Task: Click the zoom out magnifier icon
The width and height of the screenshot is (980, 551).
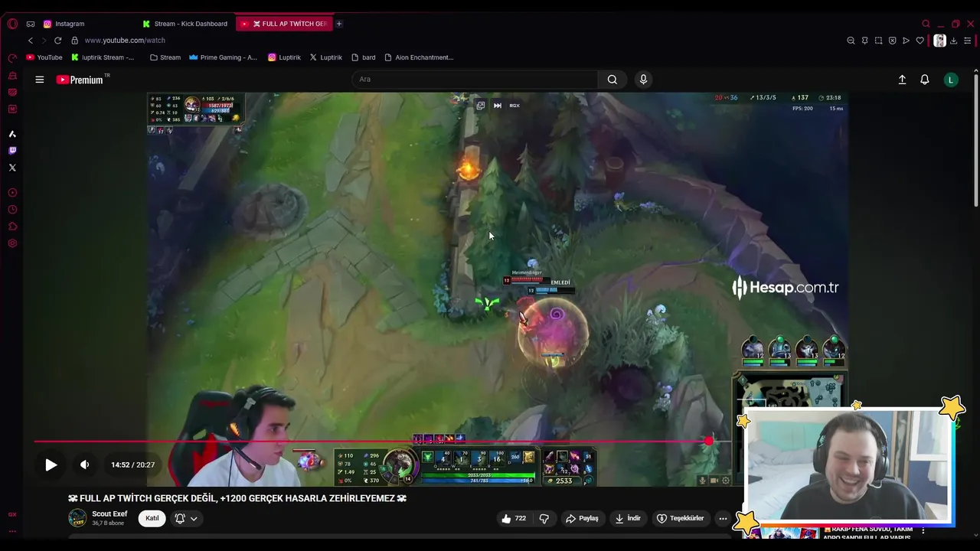Action: pos(851,41)
